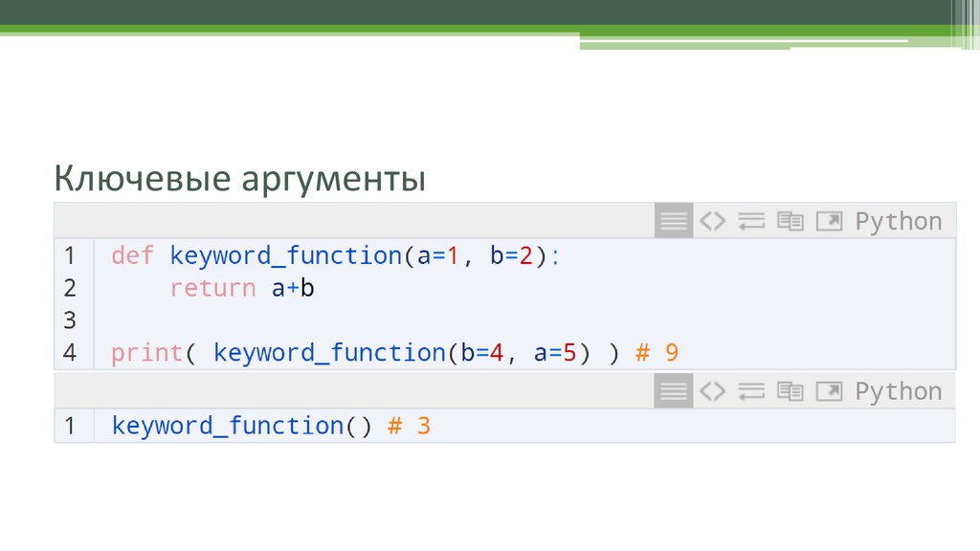Viewport: 980px width, 551px height.
Task: Toggle line numbers in the upper code block
Action: (x=674, y=221)
